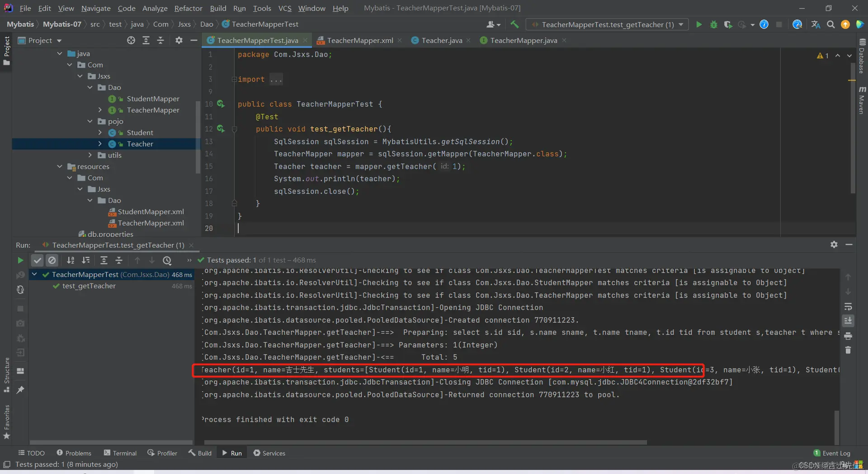The width and height of the screenshot is (868, 474).
Task: Open Run panel settings gear
Action: (x=834, y=244)
